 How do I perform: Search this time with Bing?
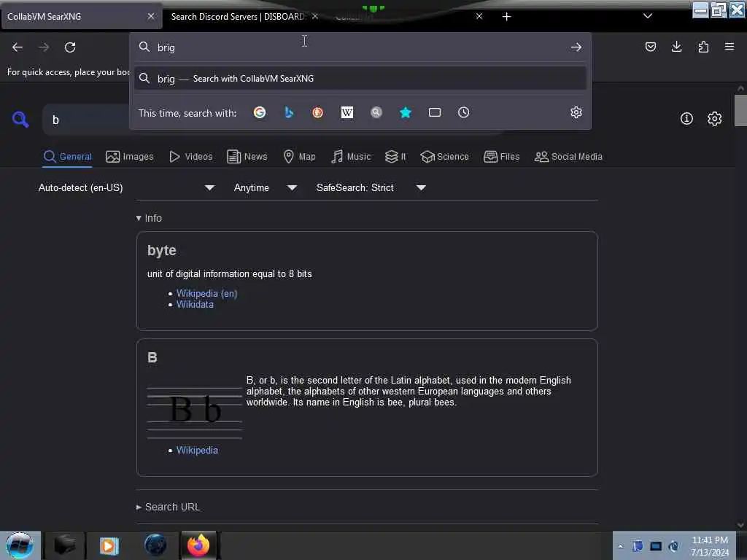coord(289,112)
